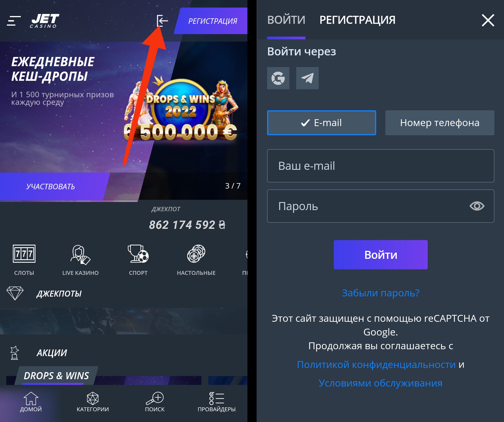Image resolution: width=504 pixels, height=422 pixels.
Task: Open the hamburger menu next to Jet logo
Action: (14, 21)
